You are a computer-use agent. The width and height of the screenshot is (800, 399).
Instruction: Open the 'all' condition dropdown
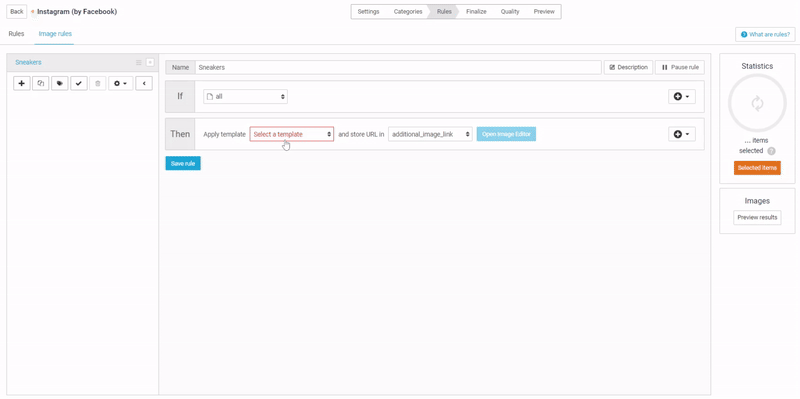point(245,96)
